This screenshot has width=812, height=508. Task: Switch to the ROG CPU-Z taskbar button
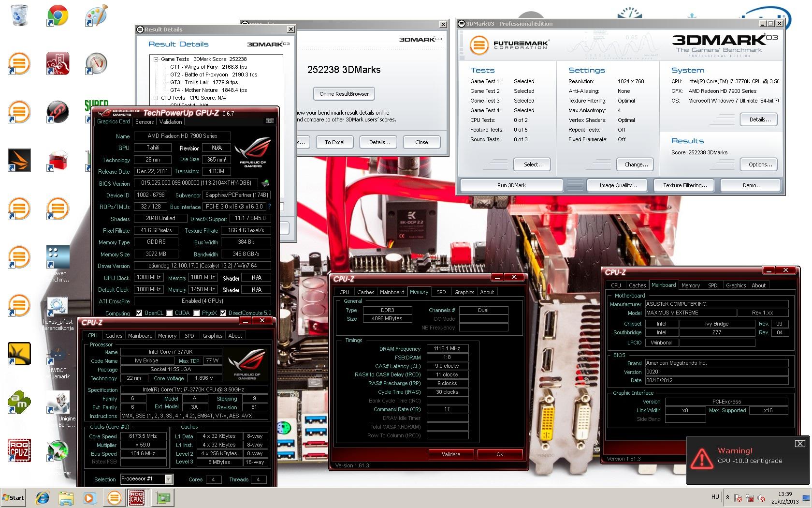(x=137, y=497)
